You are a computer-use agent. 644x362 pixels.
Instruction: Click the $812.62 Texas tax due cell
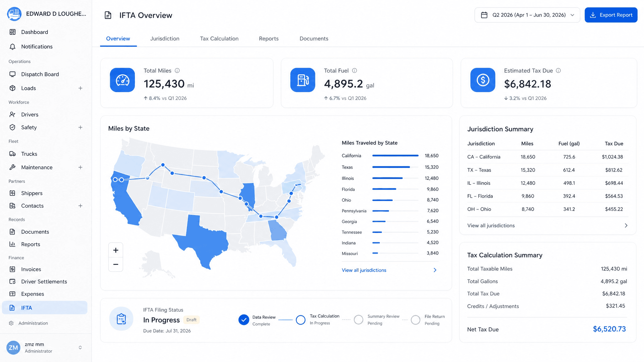click(613, 170)
